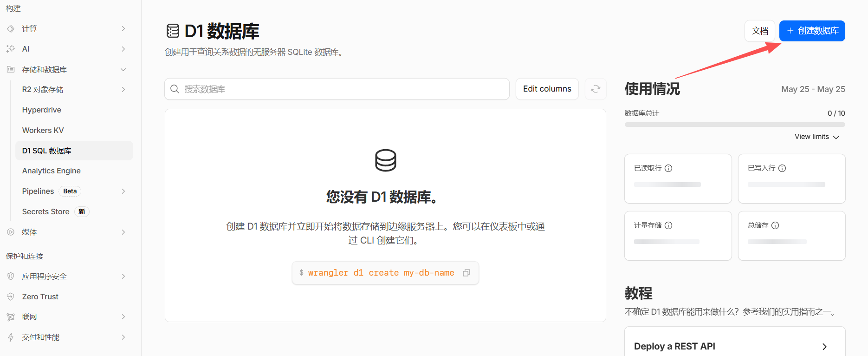Click the Edit columns button
Viewport: 868px width, 356px height.
(547, 89)
